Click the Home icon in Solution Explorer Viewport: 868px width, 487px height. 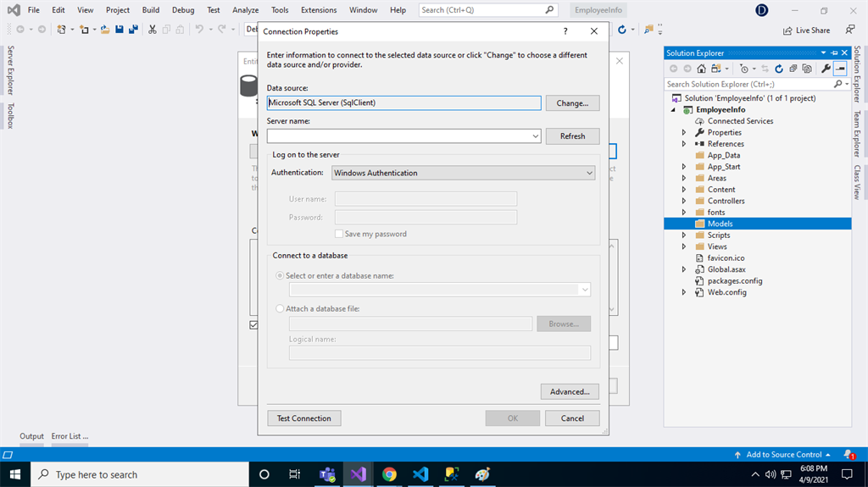703,69
